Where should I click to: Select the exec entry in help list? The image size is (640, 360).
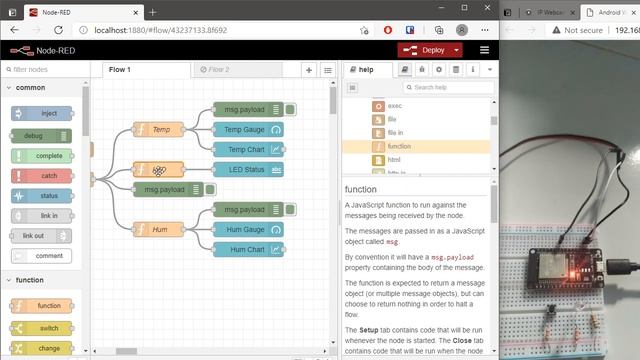[416, 106]
